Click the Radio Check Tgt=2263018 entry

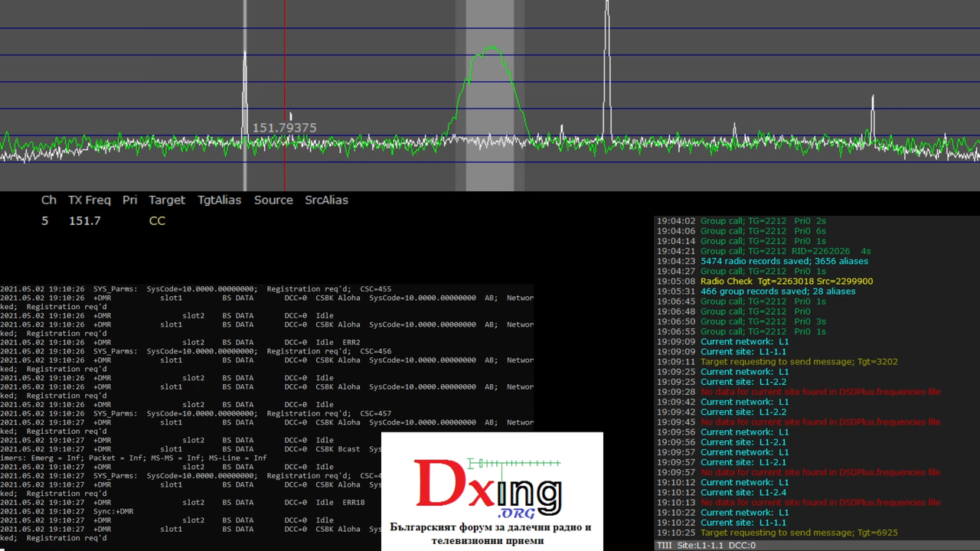[764, 281]
